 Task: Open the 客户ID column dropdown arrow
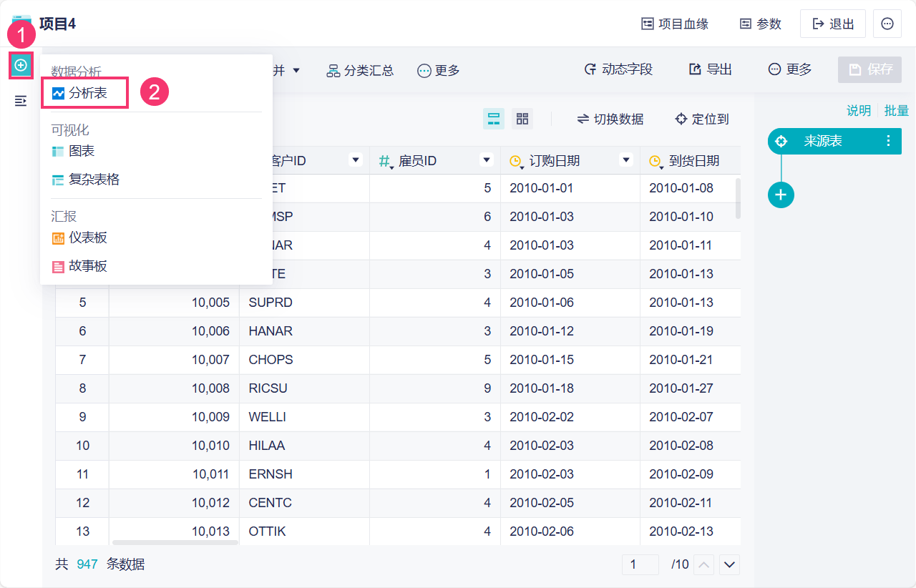coord(356,160)
